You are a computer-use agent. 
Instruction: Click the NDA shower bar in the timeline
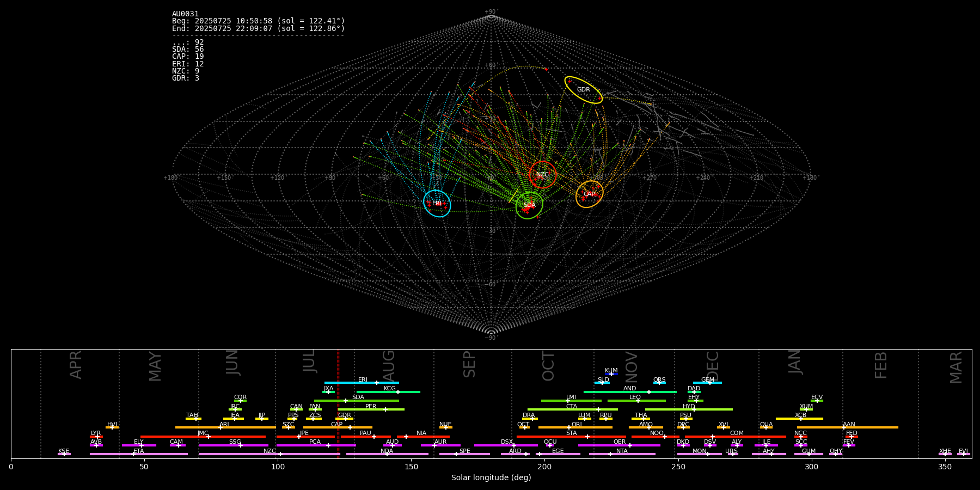click(x=387, y=454)
